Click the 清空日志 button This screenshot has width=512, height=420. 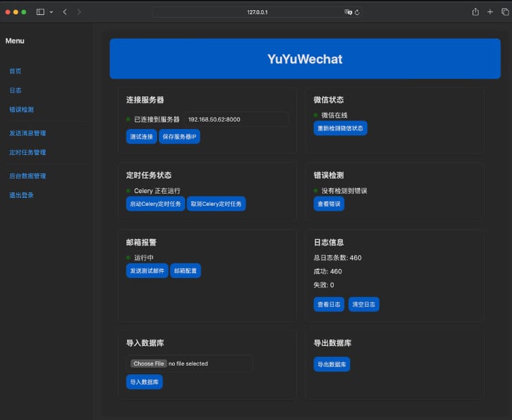364,304
